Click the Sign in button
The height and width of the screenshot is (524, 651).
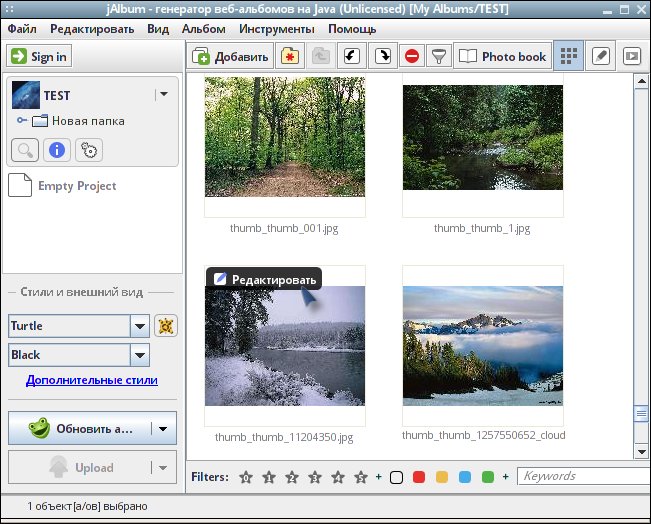[39, 56]
